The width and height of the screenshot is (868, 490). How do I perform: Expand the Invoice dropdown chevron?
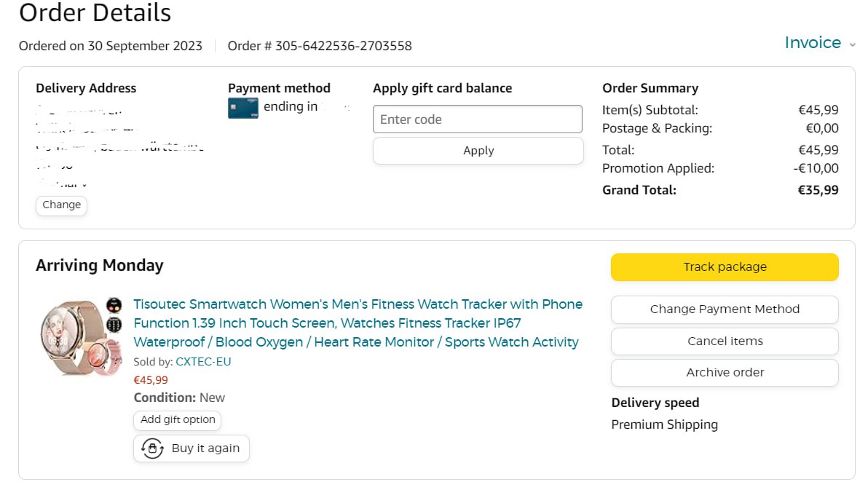(852, 44)
